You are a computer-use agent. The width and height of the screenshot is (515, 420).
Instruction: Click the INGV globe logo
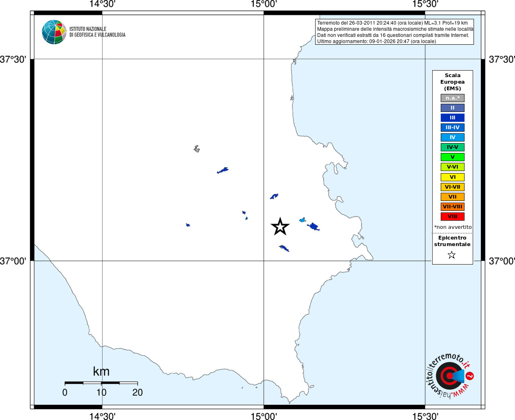click(54, 32)
